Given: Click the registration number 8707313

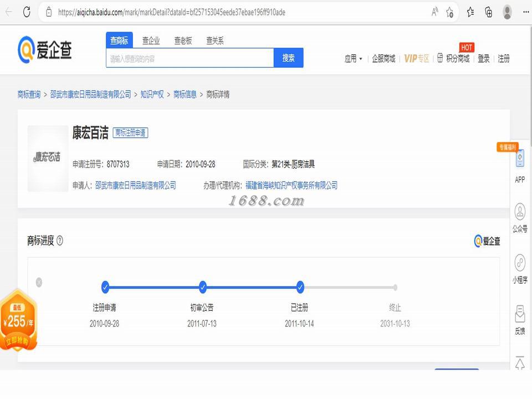Looking at the screenshot, I should pyautogui.click(x=118, y=164).
